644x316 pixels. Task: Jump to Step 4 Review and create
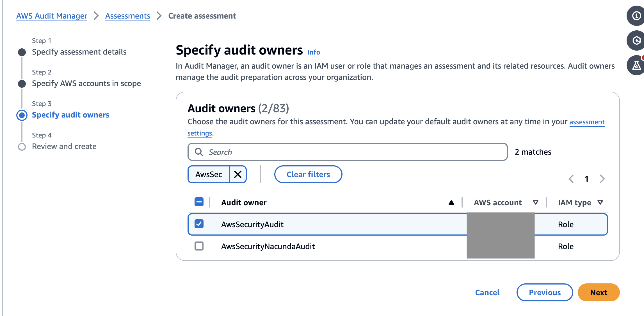point(64,146)
